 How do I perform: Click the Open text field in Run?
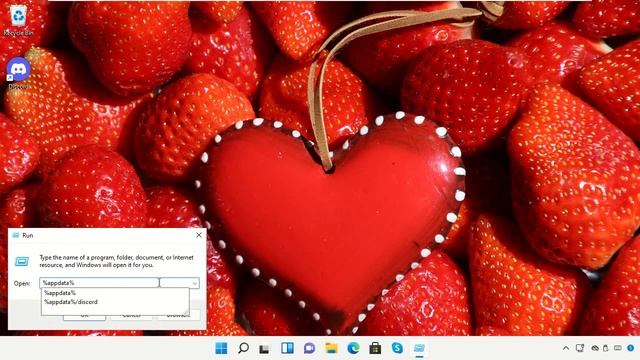pyautogui.click(x=99, y=283)
